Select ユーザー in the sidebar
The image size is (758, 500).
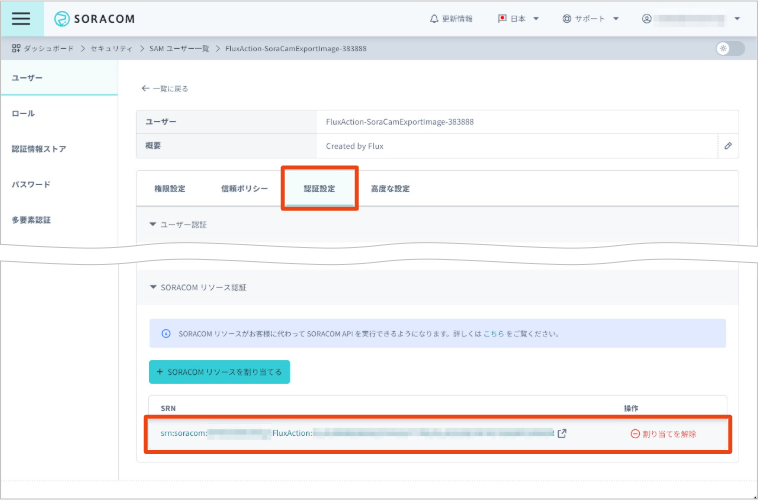(59, 78)
